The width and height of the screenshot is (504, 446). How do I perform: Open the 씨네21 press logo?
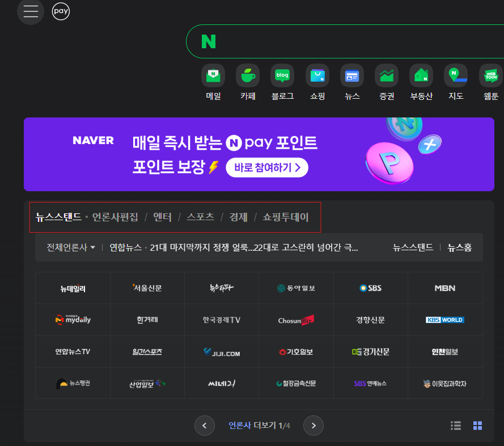(222, 383)
